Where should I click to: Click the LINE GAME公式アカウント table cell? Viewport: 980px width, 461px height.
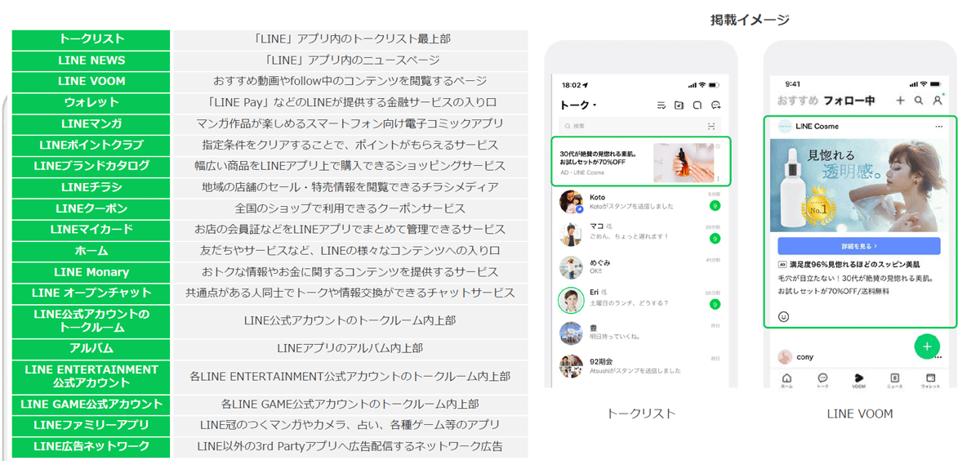(91, 405)
